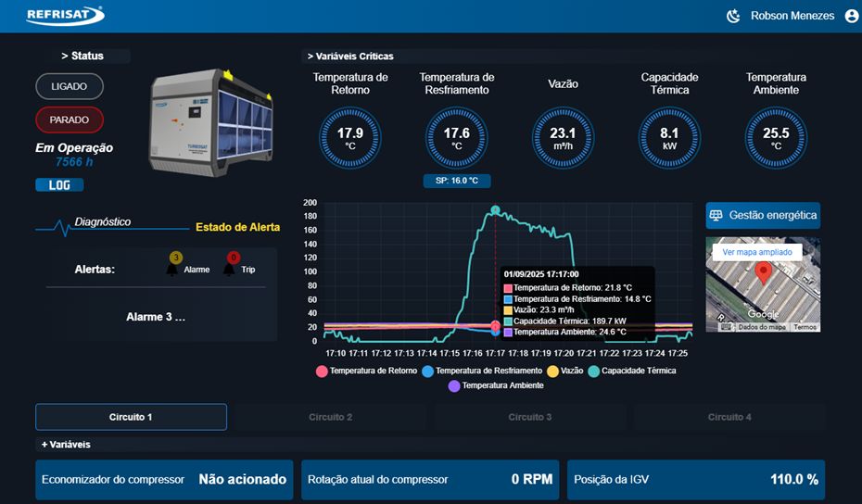Screen dimensions: 862x504
Task: Switch to Circuito 2 tab
Action: [x=330, y=417]
